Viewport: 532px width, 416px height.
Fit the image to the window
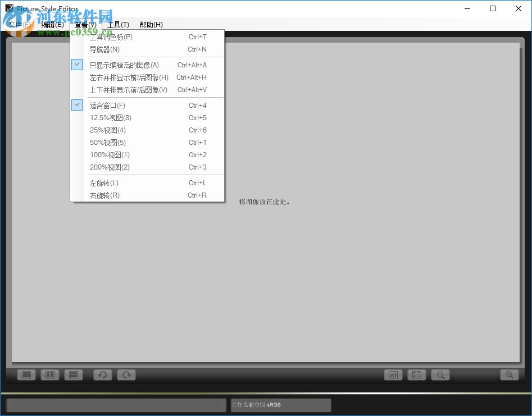coord(416,374)
